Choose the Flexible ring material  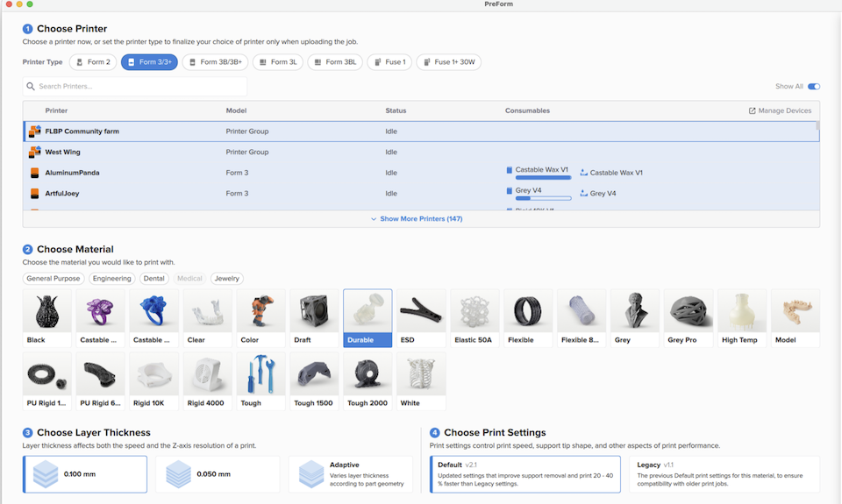528,318
